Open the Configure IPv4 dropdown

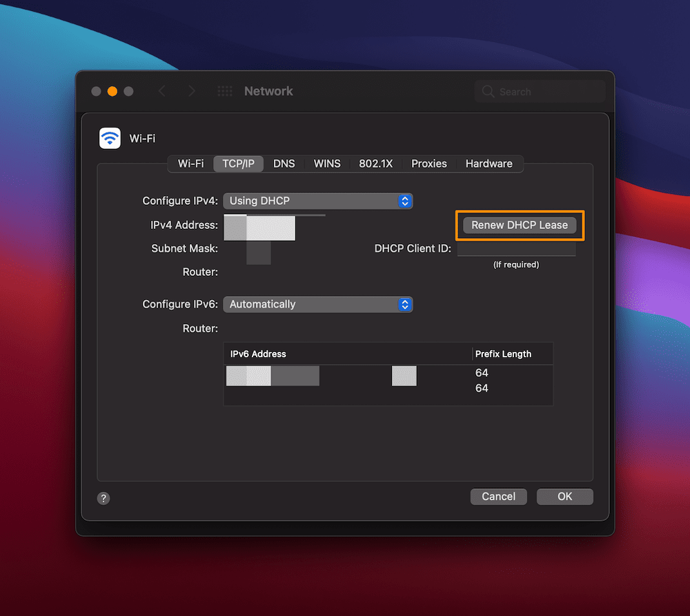click(x=317, y=201)
